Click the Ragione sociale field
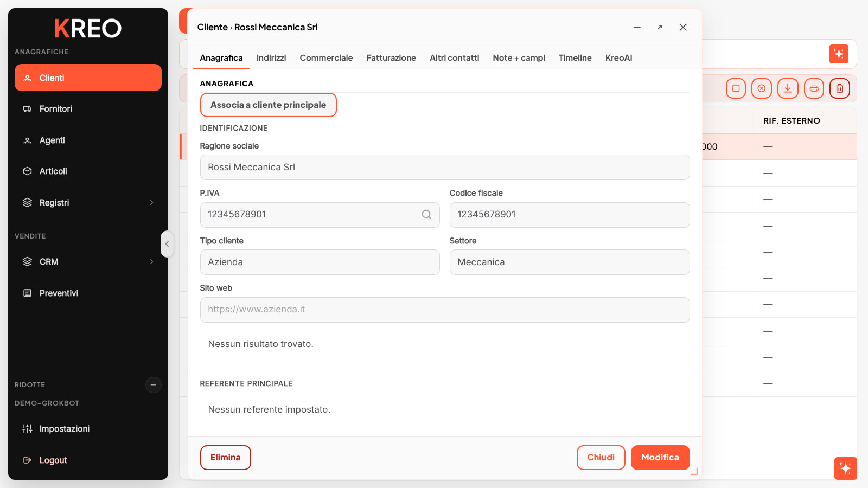Screen dimensions: 868x488 point(445,168)
